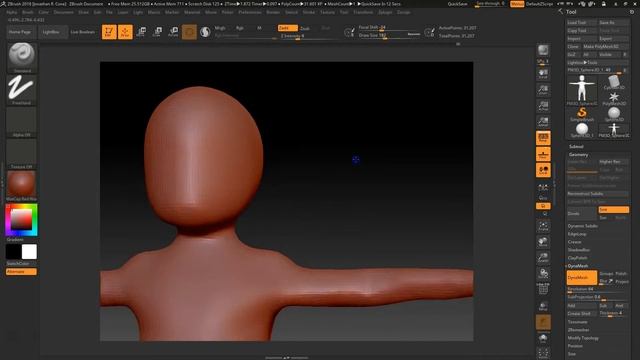Open the Zplugin menu
The height and width of the screenshot is (360, 640).
pos(385,12)
